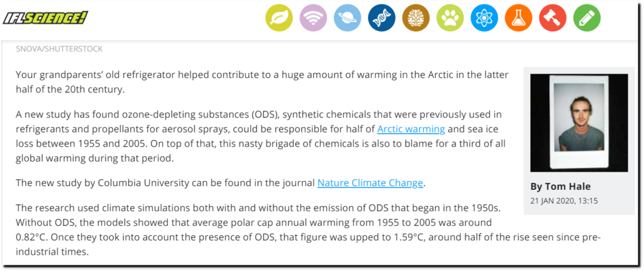
Task: Open the green pencil Editor's Blog icon
Action: [x=587, y=18]
